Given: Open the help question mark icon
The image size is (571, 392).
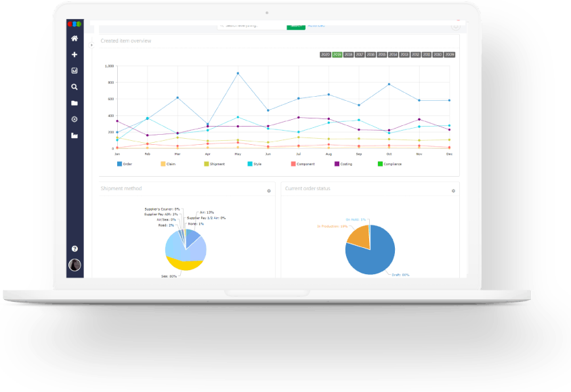Looking at the screenshot, I should point(75,248).
